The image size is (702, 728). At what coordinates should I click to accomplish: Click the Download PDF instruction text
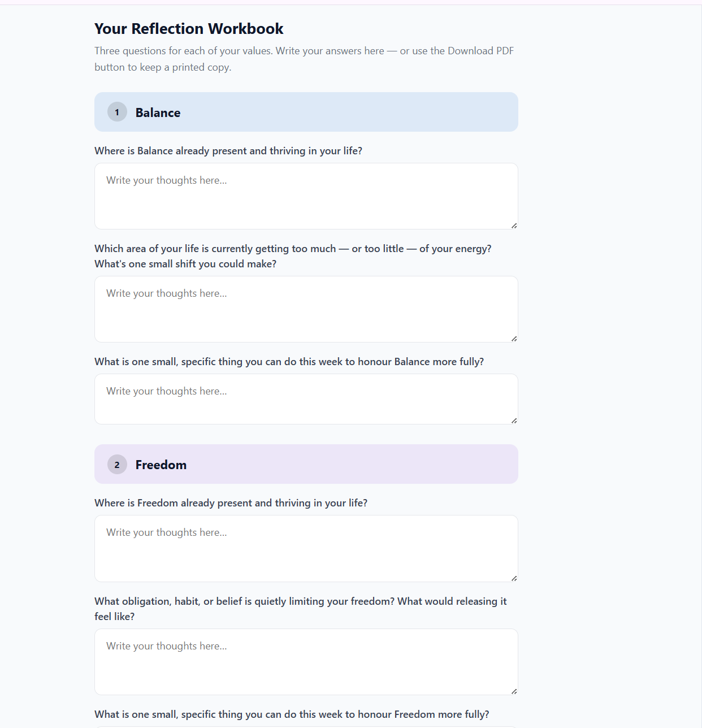coord(304,59)
